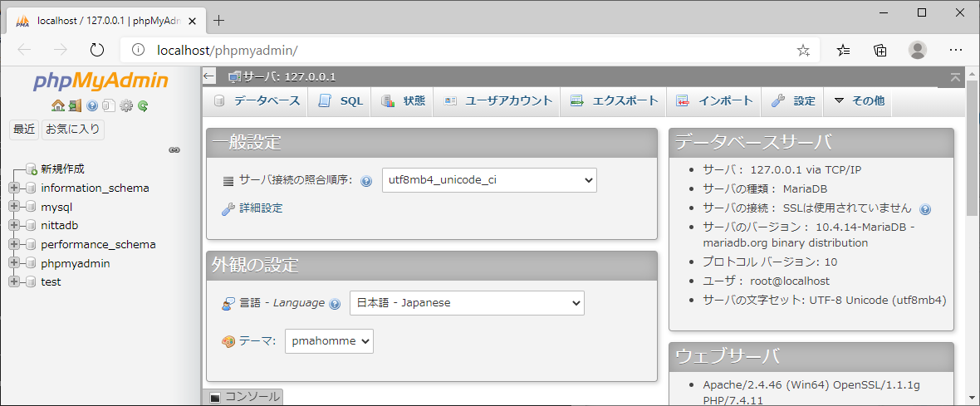Expand the information_schema database tree
This screenshot has width=980, height=406.
pos(13,188)
